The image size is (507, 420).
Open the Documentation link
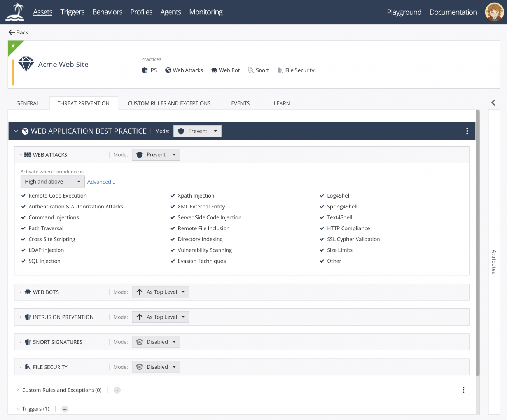pos(453,12)
